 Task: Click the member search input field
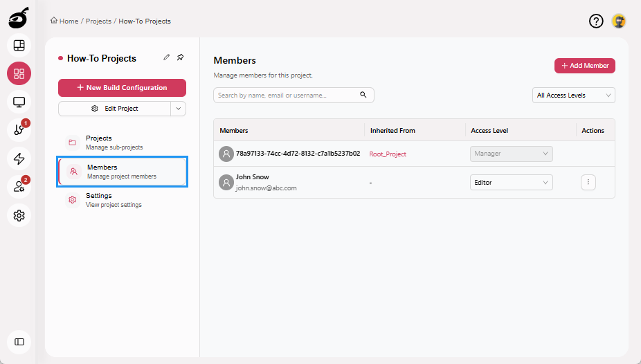pos(294,95)
